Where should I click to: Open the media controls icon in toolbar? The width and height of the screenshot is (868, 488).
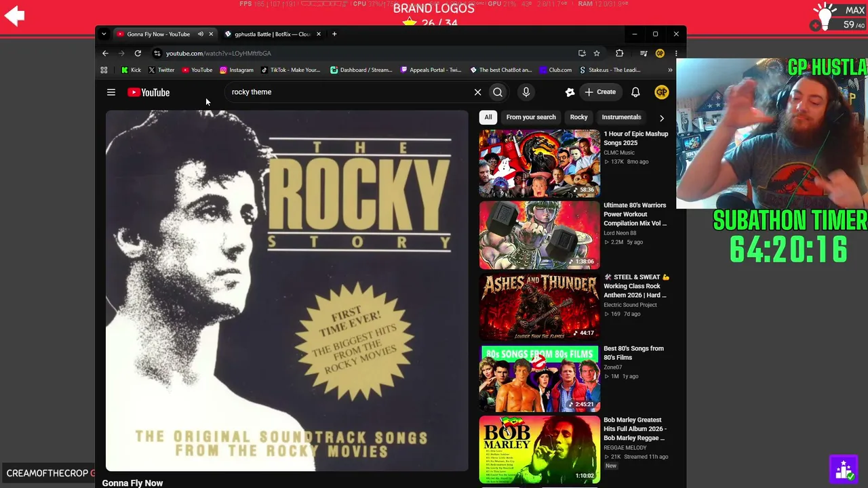(x=644, y=54)
